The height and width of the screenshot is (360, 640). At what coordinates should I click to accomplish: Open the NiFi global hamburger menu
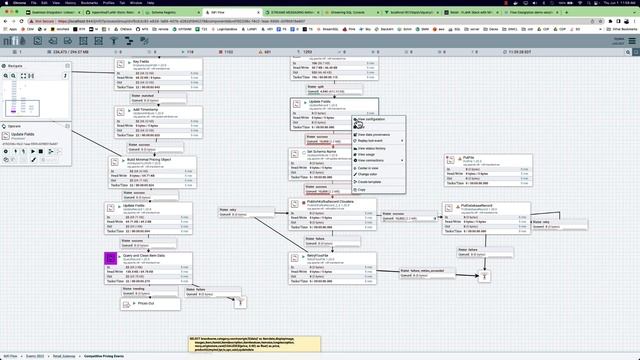(x=632, y=41)
